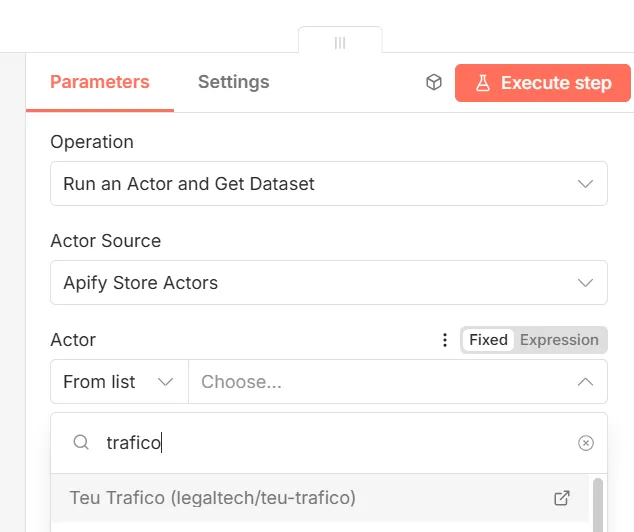
Task: Click the cube icon beside Execute step
Action: (x=434, y=83)
